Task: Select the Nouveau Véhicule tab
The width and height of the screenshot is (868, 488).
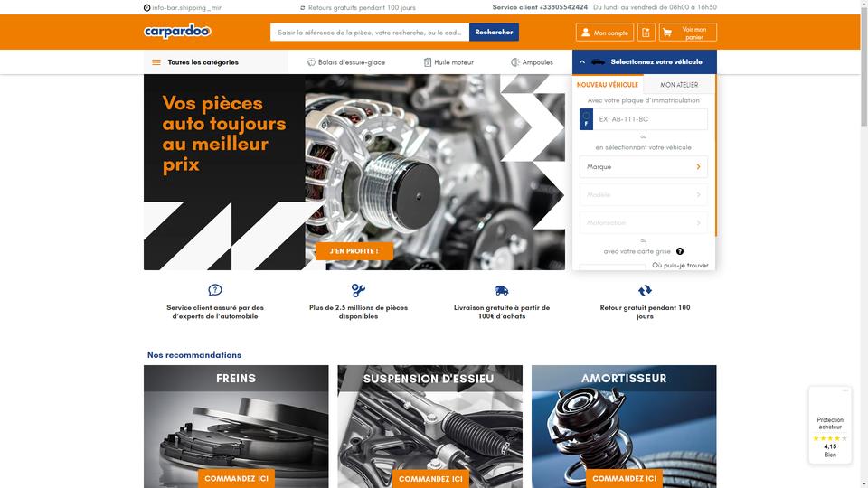Action: 608,85
